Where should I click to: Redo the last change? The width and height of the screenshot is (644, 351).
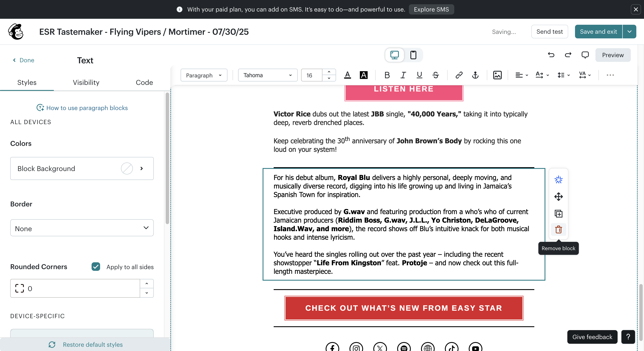point(568,55)
